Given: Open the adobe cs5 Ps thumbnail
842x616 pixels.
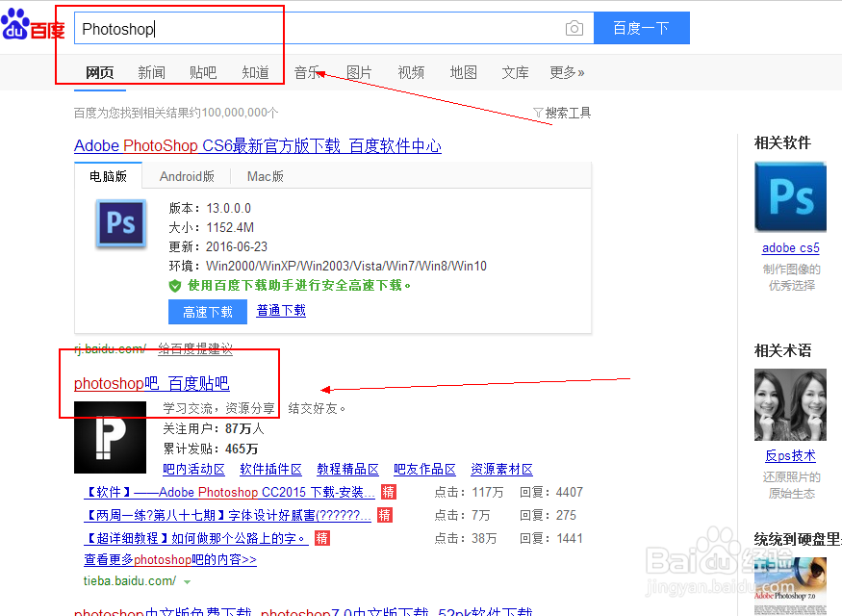Looking at the screenshot, I should (x=790, y=197).
